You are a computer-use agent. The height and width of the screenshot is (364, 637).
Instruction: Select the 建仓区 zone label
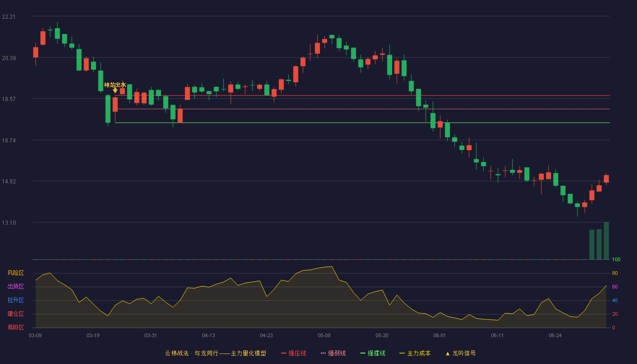coord(15,314)
